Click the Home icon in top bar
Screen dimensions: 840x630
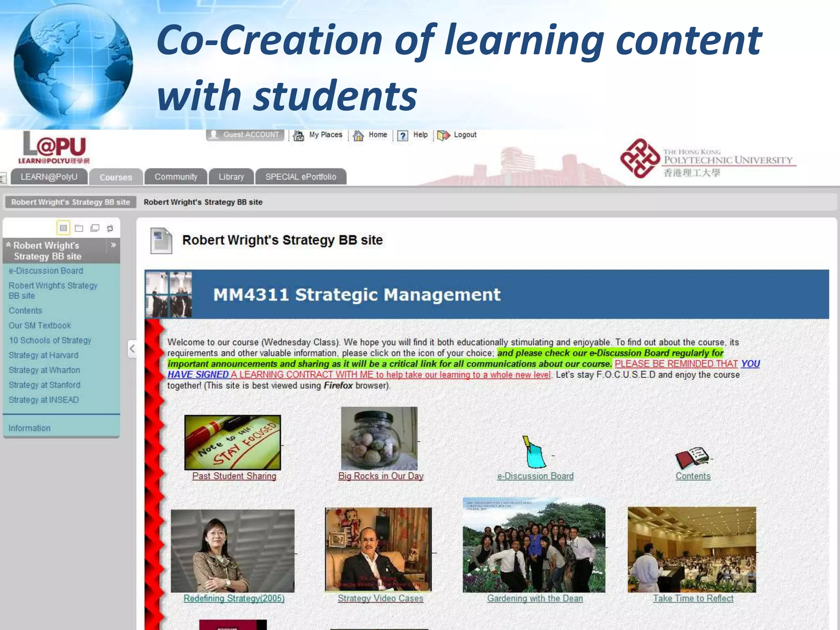[x=358, y=135]
